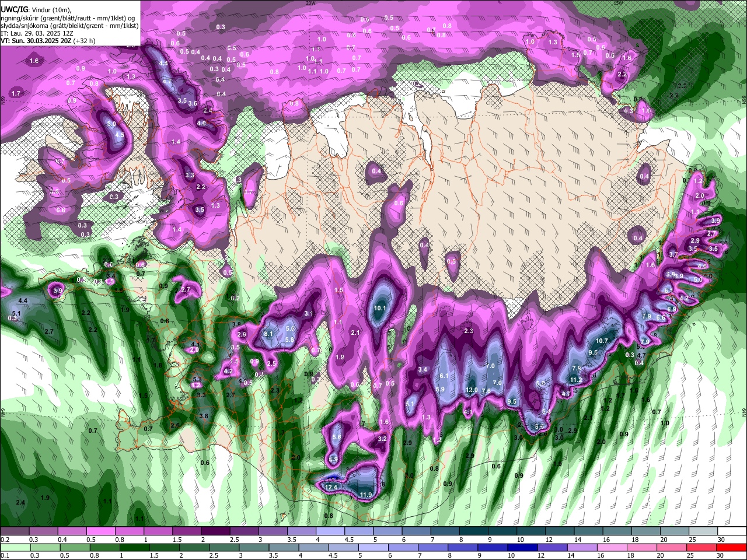This screenshot has height=560, width=747.
Task: Click the 'VT: Sun. 30.03.2025 20Z' valid time
Action: [36, 41]
